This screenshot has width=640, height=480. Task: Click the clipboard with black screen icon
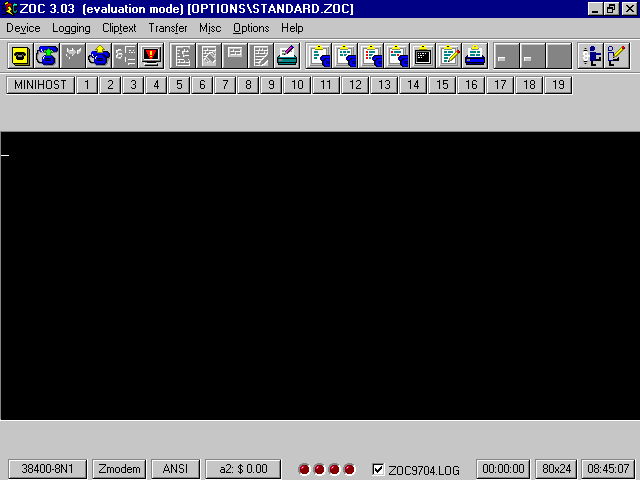[423, 56]
